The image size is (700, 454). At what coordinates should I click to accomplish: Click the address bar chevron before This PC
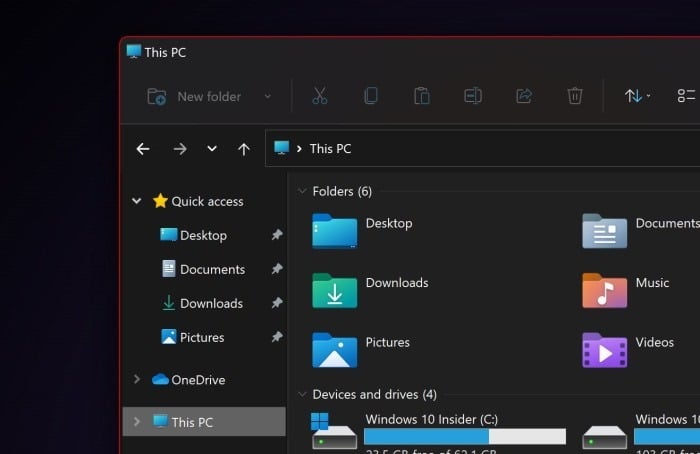coord(299,149)
